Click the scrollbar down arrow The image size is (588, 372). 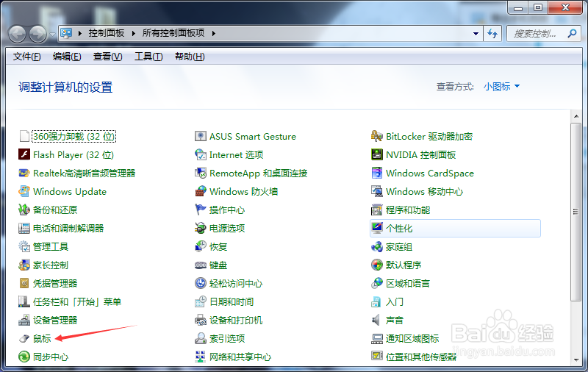click(576, 360)
